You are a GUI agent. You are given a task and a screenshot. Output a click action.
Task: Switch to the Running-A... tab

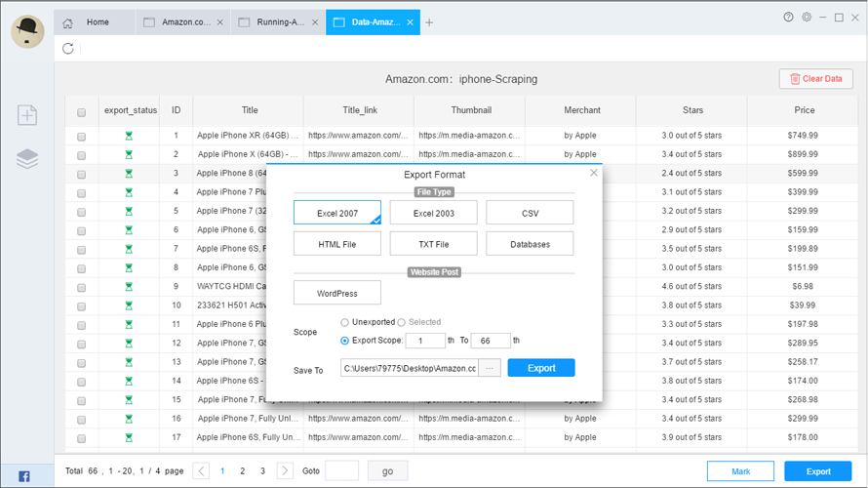point(281,22)
